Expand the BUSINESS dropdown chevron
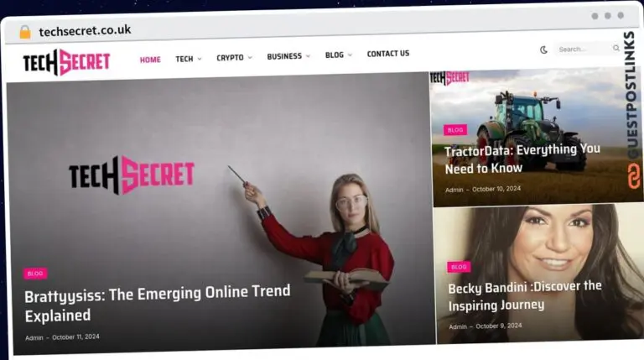 point(308,56)
